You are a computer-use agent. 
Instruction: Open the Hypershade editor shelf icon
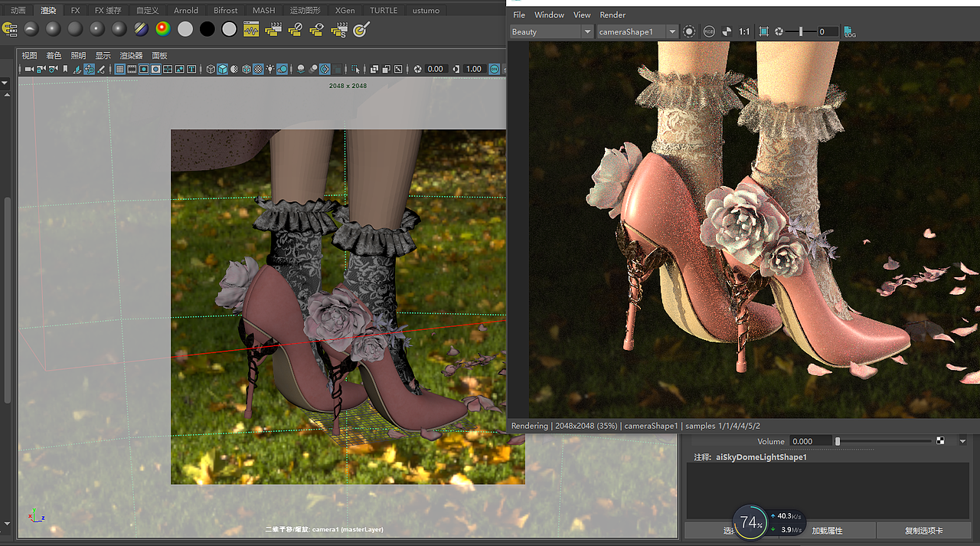10,29
